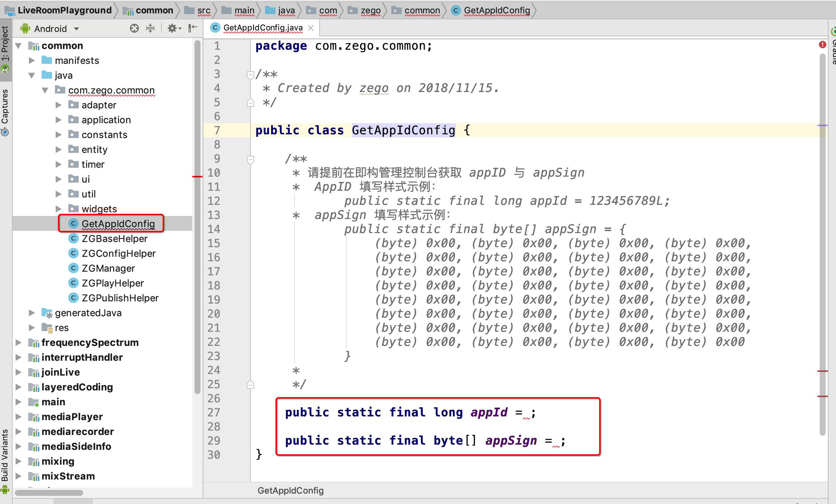
Task: Click the red error indicator icon
Action: click(x=823, y=45)
